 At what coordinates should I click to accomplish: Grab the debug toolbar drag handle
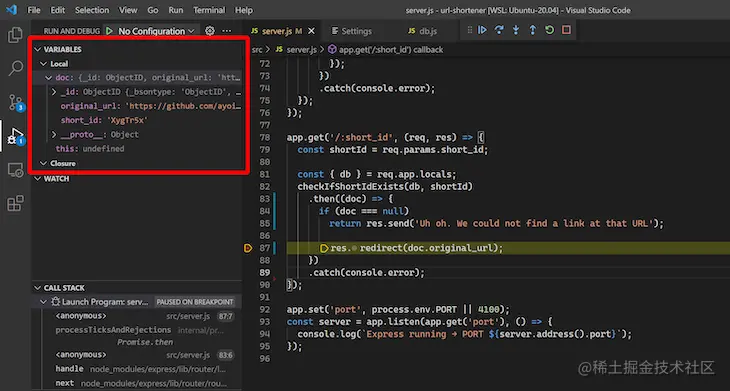pos(469,30)
